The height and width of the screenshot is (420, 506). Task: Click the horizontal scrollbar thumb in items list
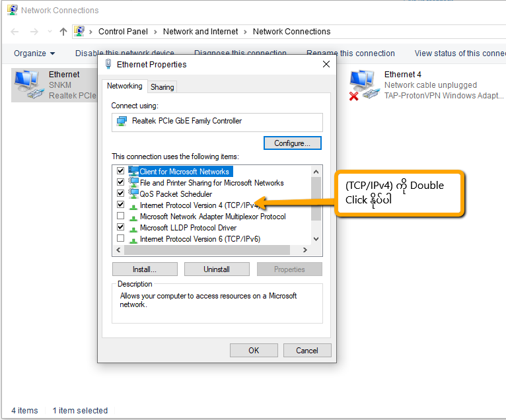pos(207,250)
